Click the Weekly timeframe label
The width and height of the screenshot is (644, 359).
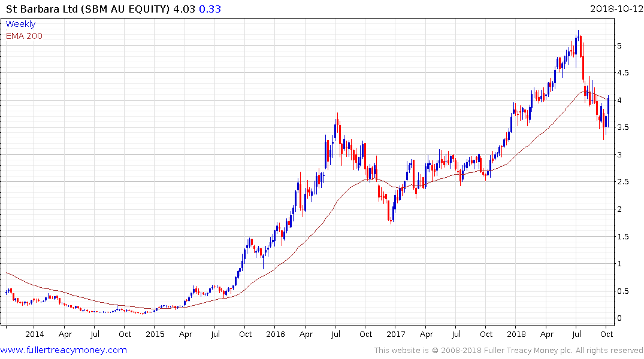point(20,24)
